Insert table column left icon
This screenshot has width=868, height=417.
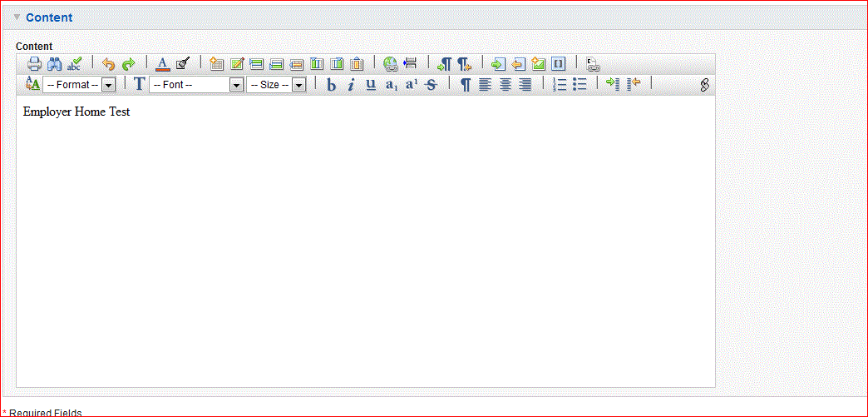317,64
